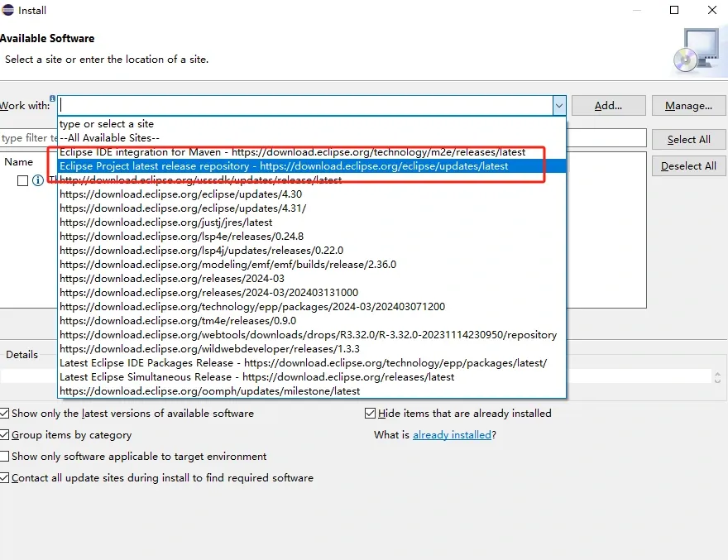728x560 pixels.
Task: Select the lsp4j/updates/releases/0.22.0 site
Action: 312,251
